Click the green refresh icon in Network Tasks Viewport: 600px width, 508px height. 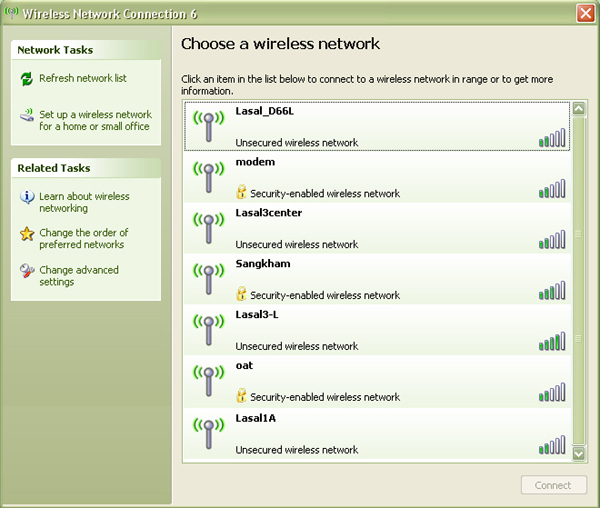point(27,79)
